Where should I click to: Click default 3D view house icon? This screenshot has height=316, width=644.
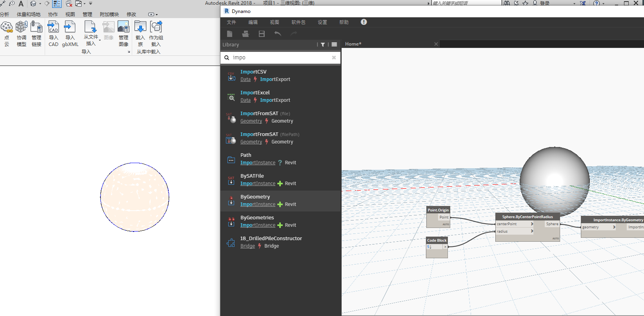point(33,4)
